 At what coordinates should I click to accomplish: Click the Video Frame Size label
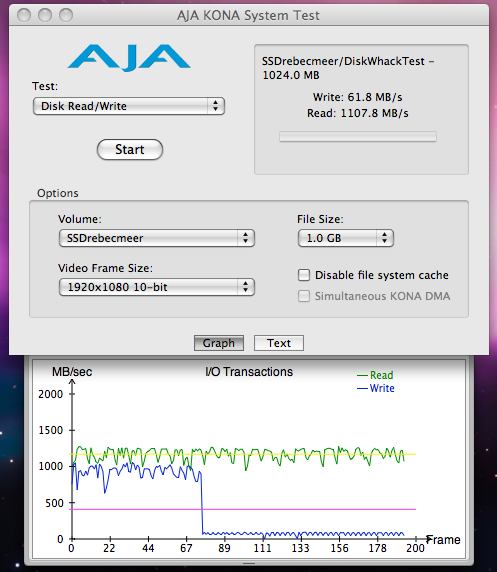coord(105,268)
